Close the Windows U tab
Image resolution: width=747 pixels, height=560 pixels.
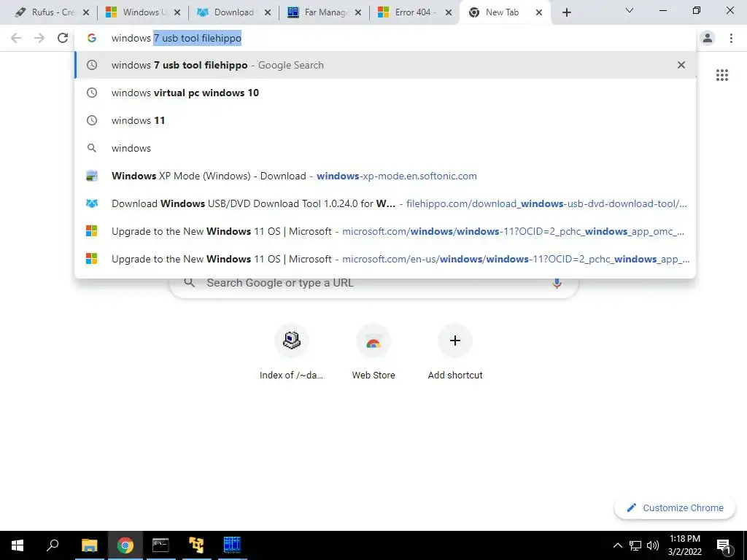pos(177,12)
